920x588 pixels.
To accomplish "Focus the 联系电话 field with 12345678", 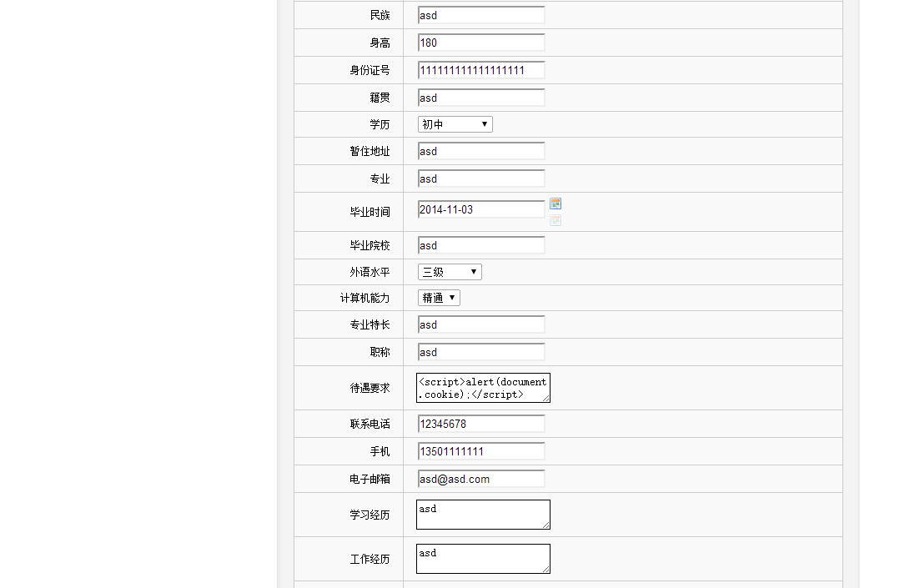I will coord(481,424).
